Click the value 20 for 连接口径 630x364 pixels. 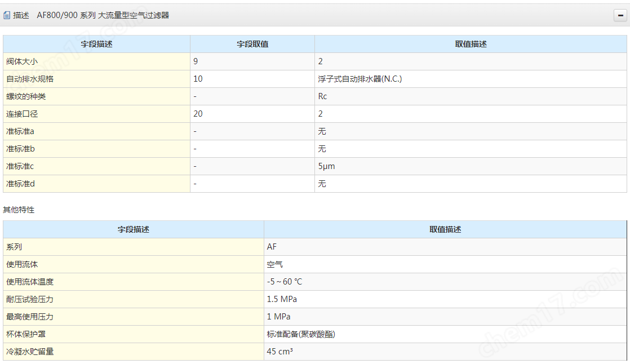point(198,114)
